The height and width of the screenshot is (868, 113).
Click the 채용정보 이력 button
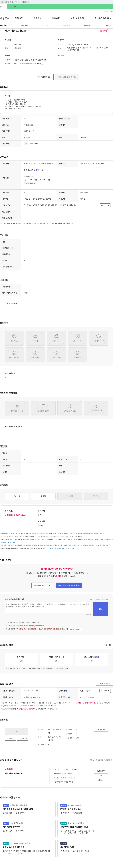[101, 730]
